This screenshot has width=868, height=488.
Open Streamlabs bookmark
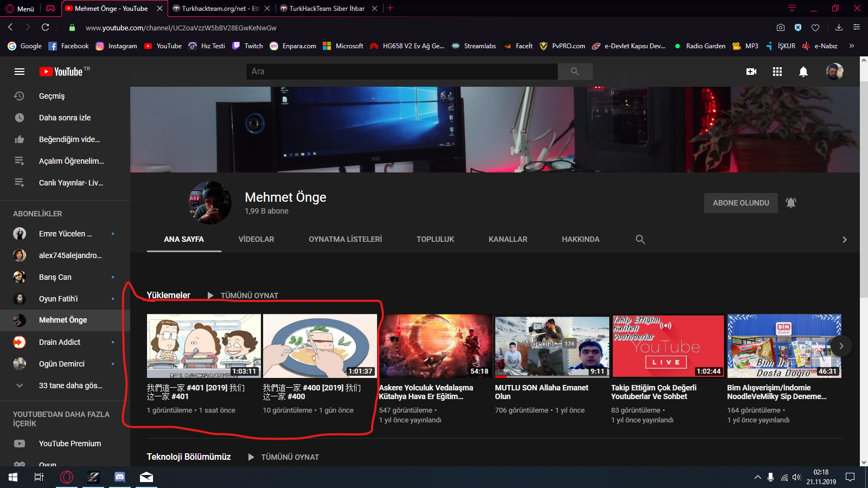tap(474, 46)
